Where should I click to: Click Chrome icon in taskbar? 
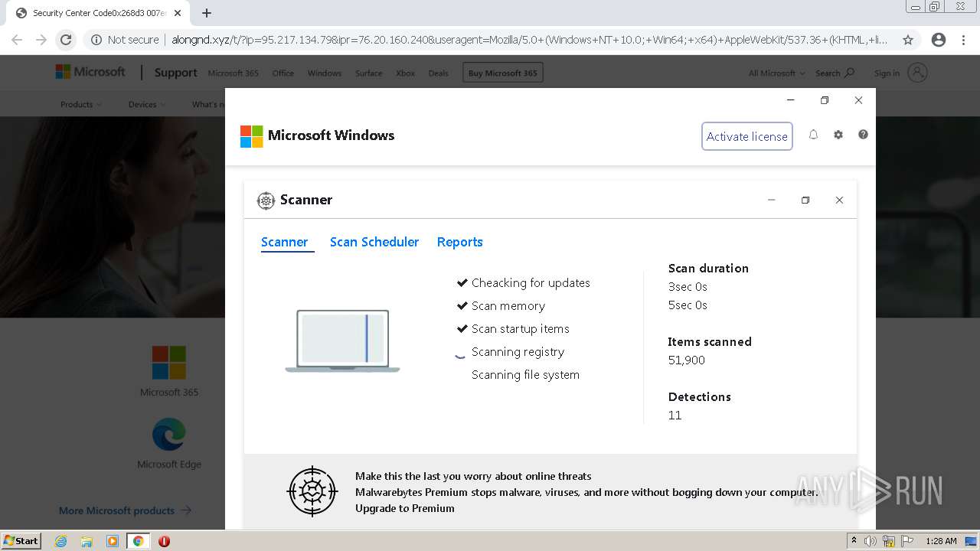[138, 541]
